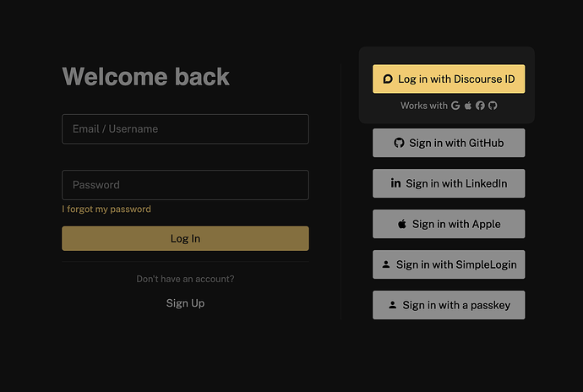Viewport: 583px width, 392px height.
Task: Click the Apple logo in the Apple sign-in button
Action: (402, 224)
